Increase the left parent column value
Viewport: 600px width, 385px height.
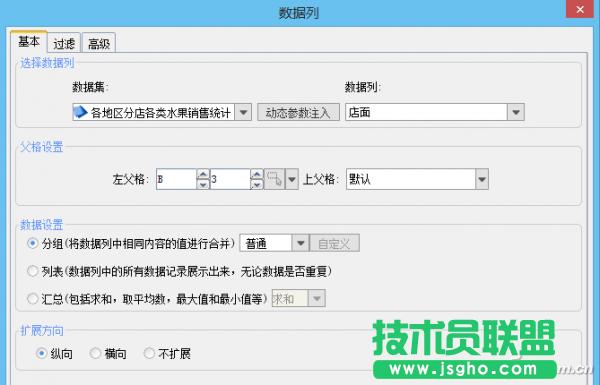(203, 175)
